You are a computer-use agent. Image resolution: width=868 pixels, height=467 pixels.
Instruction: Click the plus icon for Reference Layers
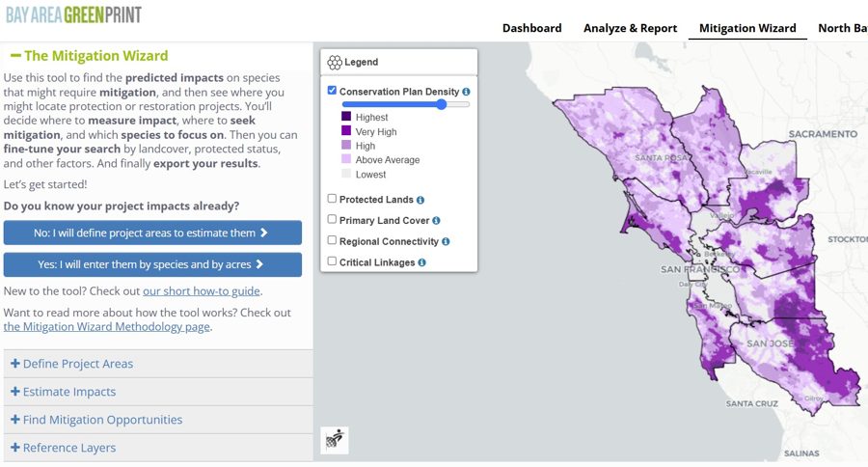pos(15,448)
